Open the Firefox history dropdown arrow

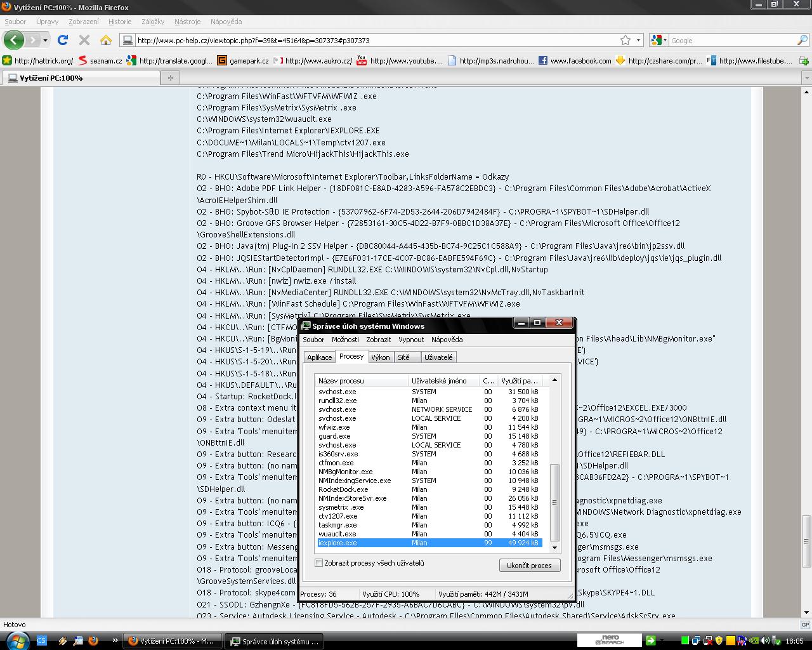[45, 40]
